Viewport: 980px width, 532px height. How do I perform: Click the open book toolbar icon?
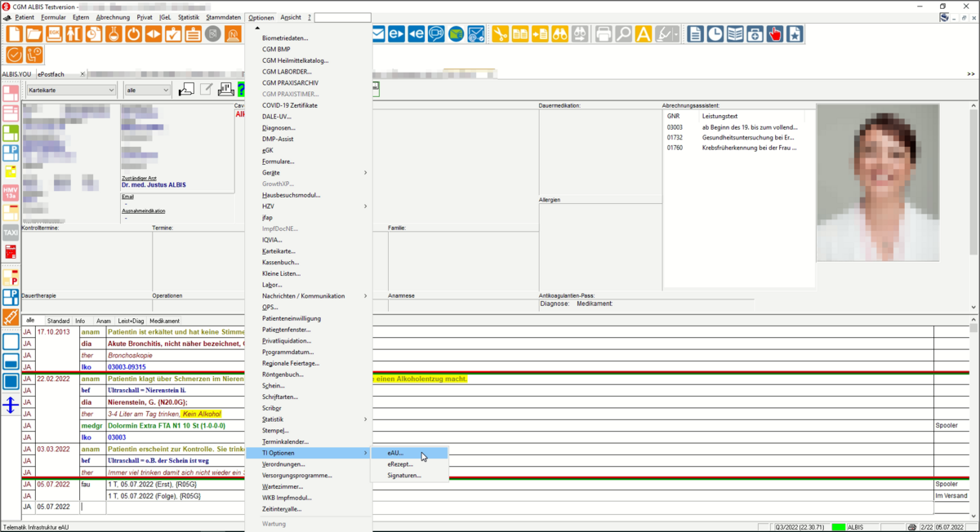click(735, 34)
